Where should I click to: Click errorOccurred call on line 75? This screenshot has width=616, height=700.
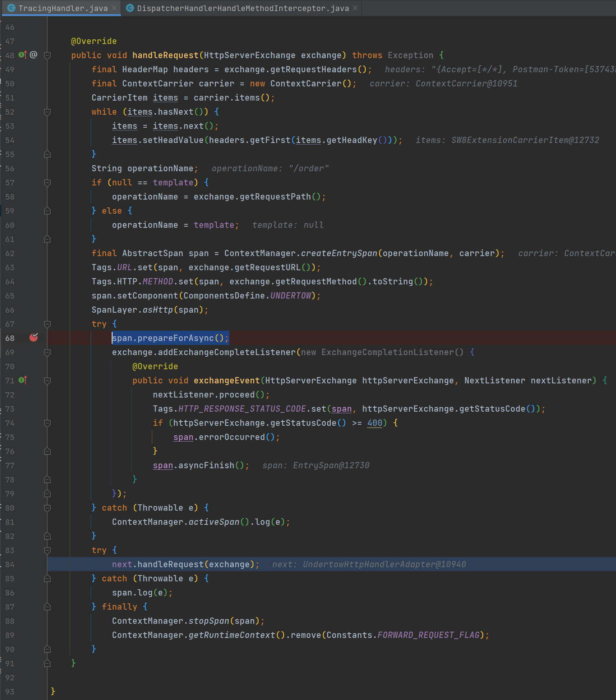(232, 437)
